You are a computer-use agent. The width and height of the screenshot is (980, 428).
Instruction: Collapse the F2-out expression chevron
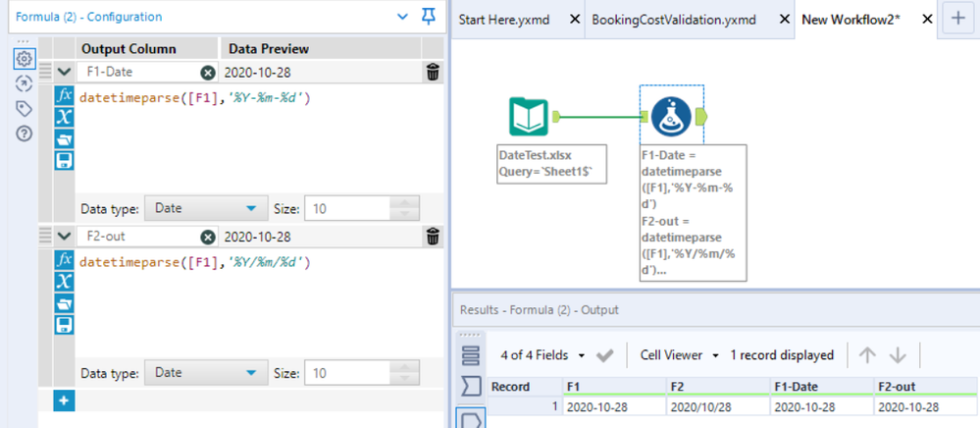64,237
